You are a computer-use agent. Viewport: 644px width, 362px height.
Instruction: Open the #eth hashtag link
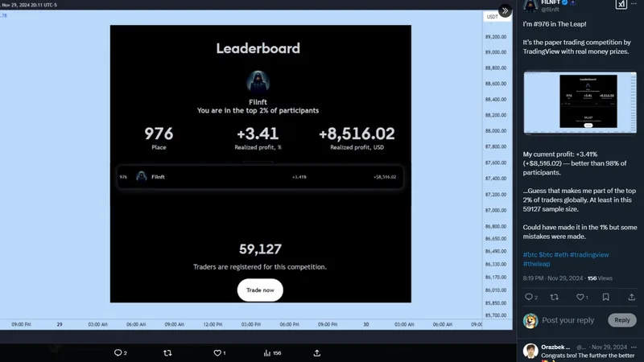[561, 254]
